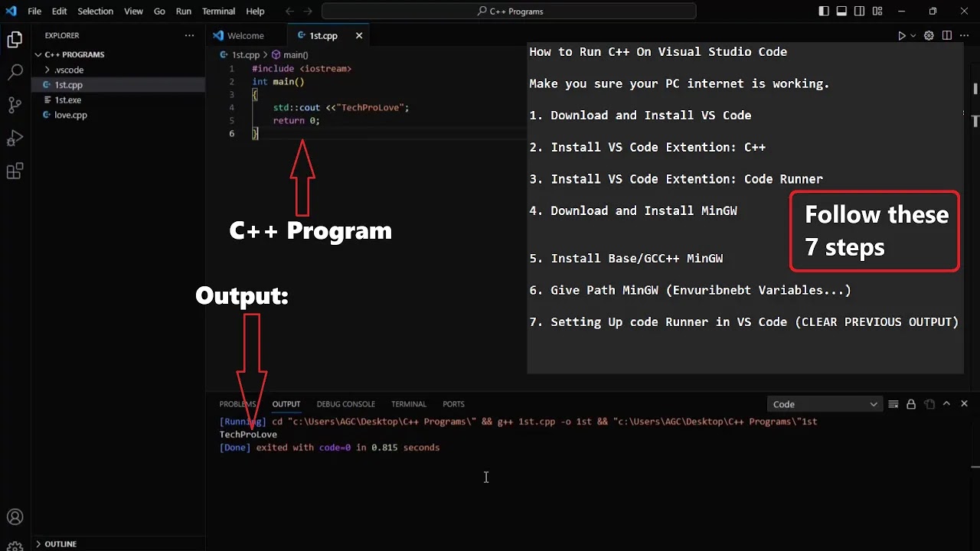Switch to the Debug Console tab

346,404
